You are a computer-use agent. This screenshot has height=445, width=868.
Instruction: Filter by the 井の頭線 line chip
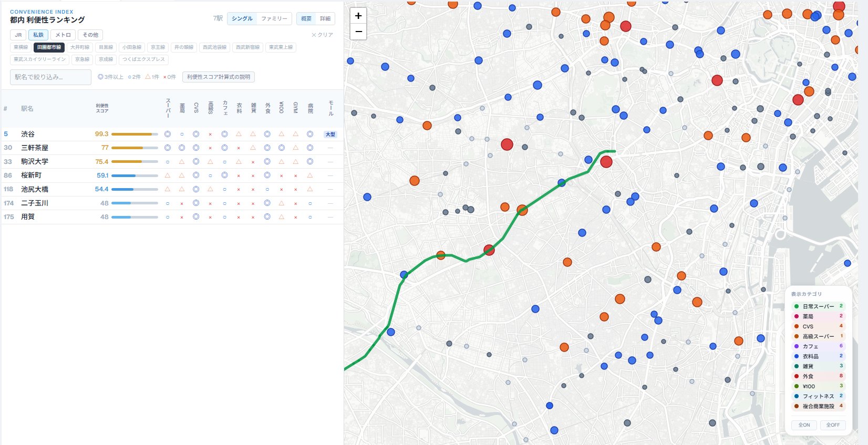[184, 47]
